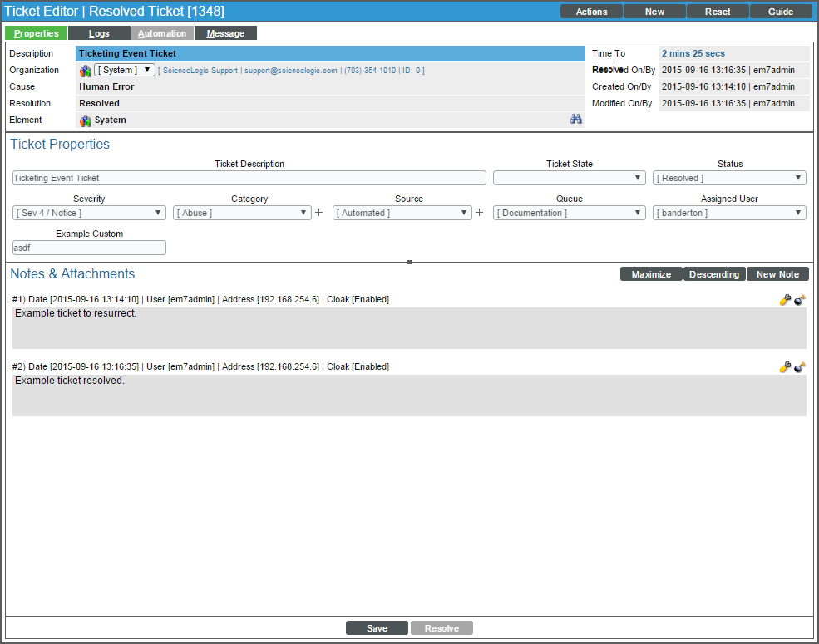Open the Assigned User dropdown
This screenshot has height=644, width=819.
coord(728,213)
